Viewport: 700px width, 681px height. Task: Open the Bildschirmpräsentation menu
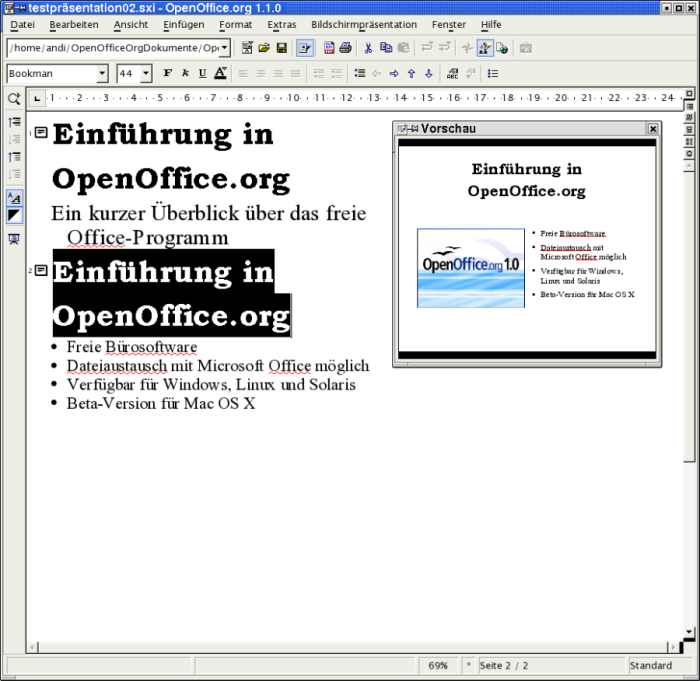(364, 24)
